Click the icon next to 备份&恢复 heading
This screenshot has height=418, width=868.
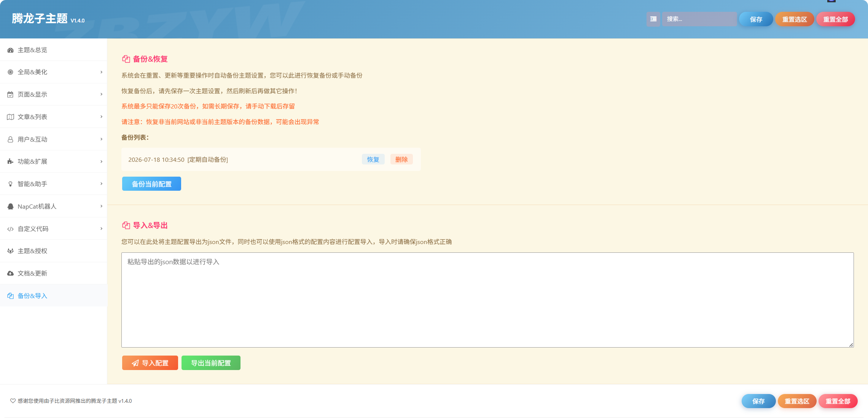[x=126, y=59]
